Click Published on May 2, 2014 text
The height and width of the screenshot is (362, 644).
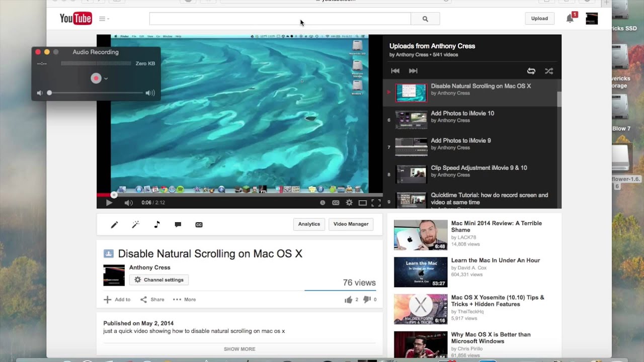[138, 324]
